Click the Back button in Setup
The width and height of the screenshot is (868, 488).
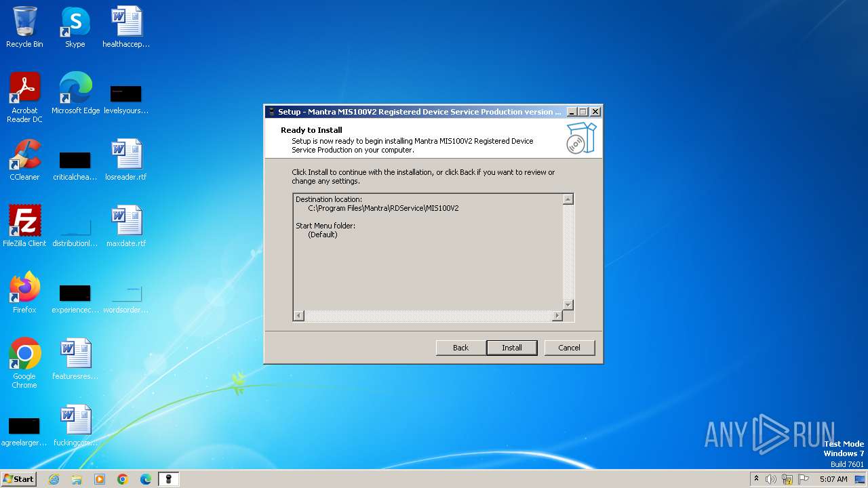tap(460, 348)
